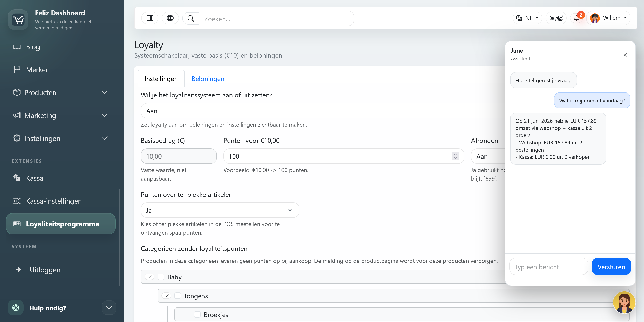Click the Kassa coins icon
The height and width of the screenshot is (322, 644).
point(17,178)
